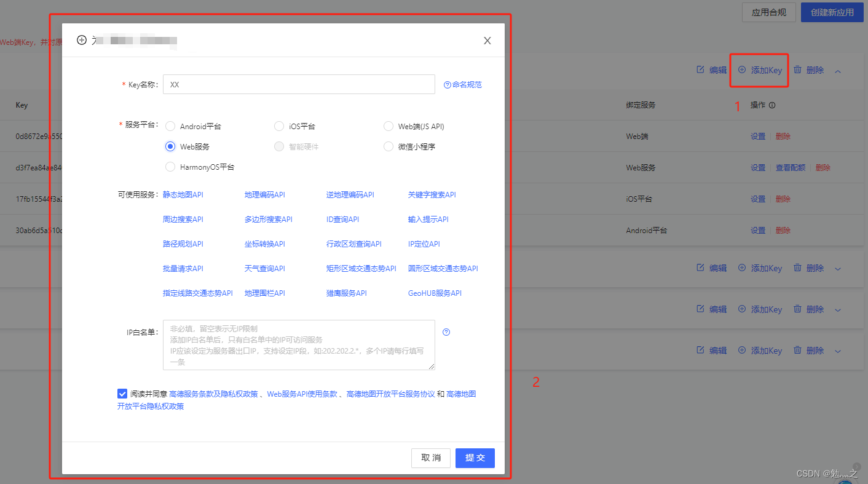868x484 pixels.
Task: Open the 猎鹰服务API link
Action: coord(347,293)
